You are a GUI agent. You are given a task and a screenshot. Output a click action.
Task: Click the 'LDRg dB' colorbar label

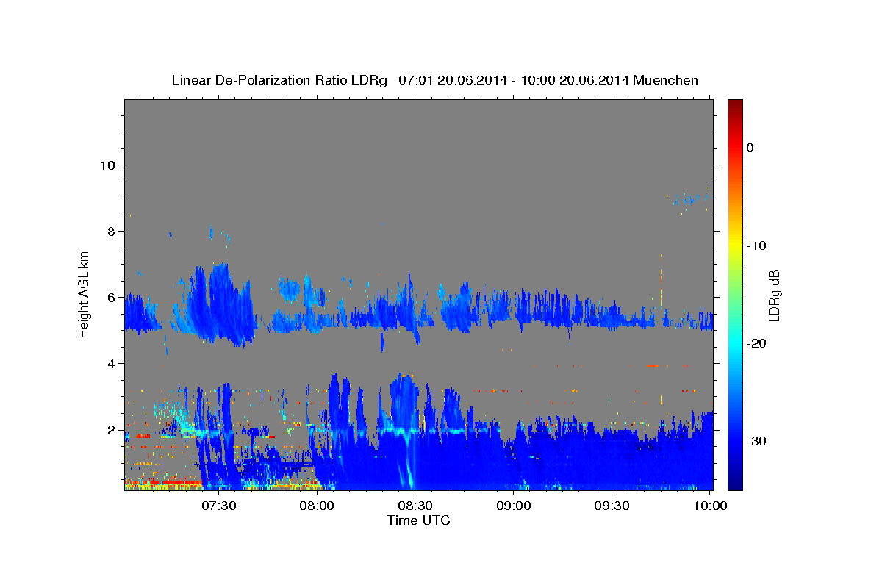(x=774, y=295)
